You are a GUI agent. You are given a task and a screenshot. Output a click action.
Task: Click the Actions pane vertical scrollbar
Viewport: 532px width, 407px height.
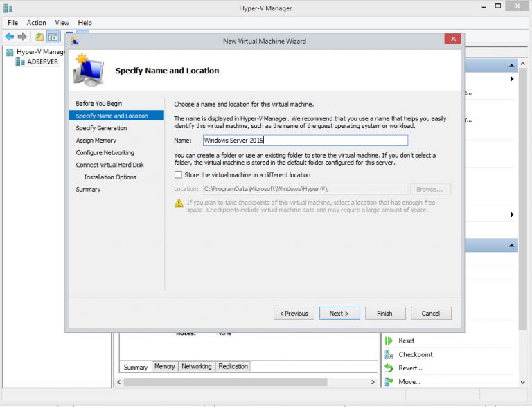pyautogui.click(x=522, y=200)
